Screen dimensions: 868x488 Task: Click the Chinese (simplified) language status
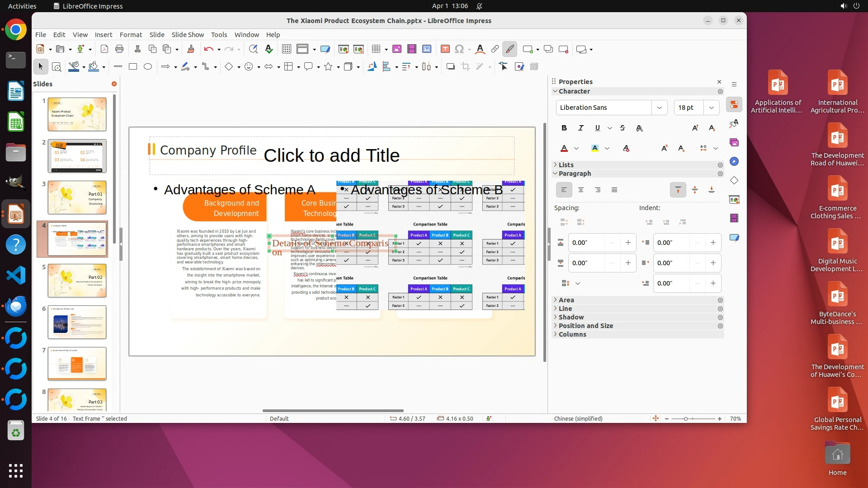[x=578, y=419]
